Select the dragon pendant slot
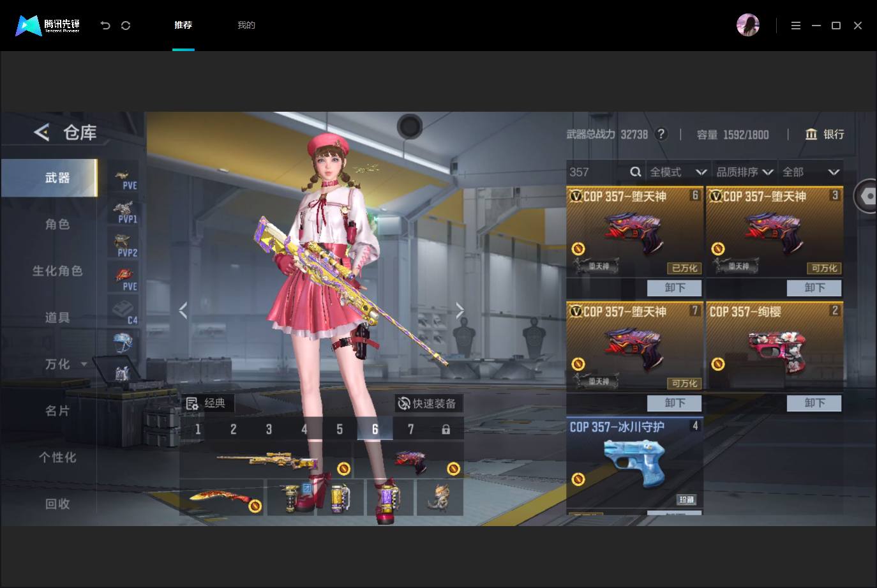The width and height of the screenshot is (877, 588). pos(440,497)
